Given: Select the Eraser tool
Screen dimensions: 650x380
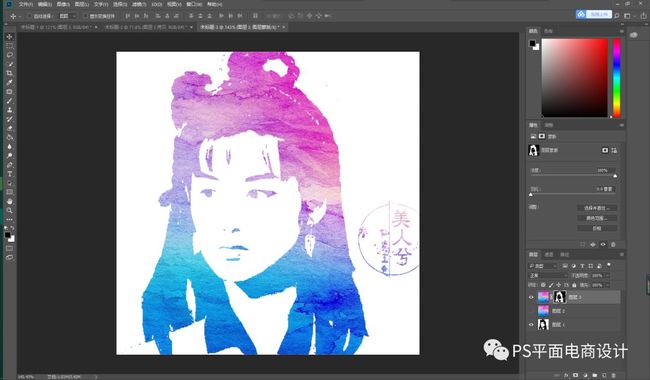Looking at the screenshot, I should 10,128.
